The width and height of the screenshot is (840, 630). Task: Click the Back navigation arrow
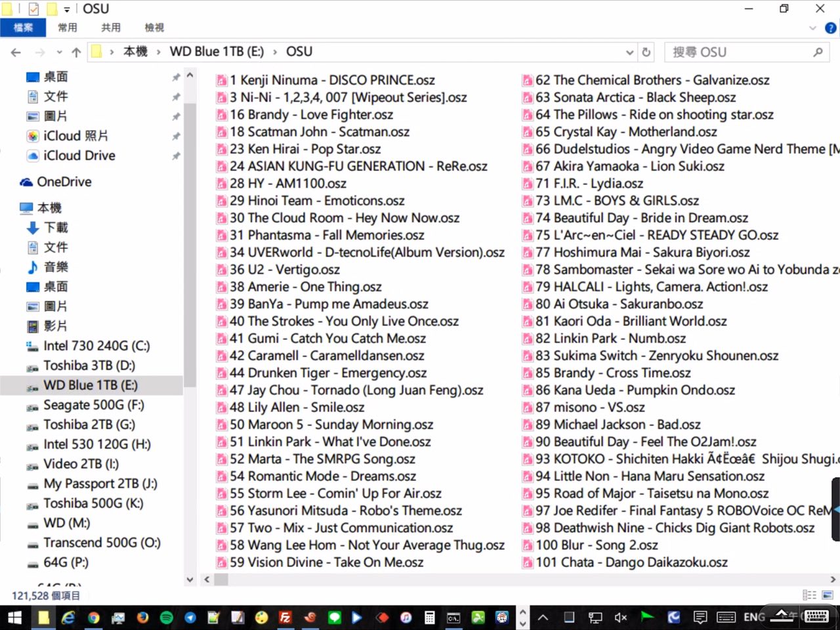16,52
